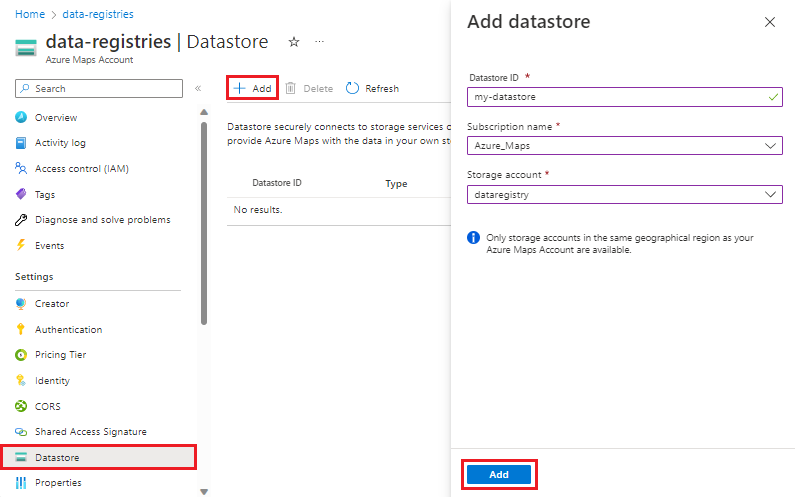The height and width of the screenshot is (497, 795).
Task: Click the Refresh toolbar label
Action: click(x=382, y=88)
